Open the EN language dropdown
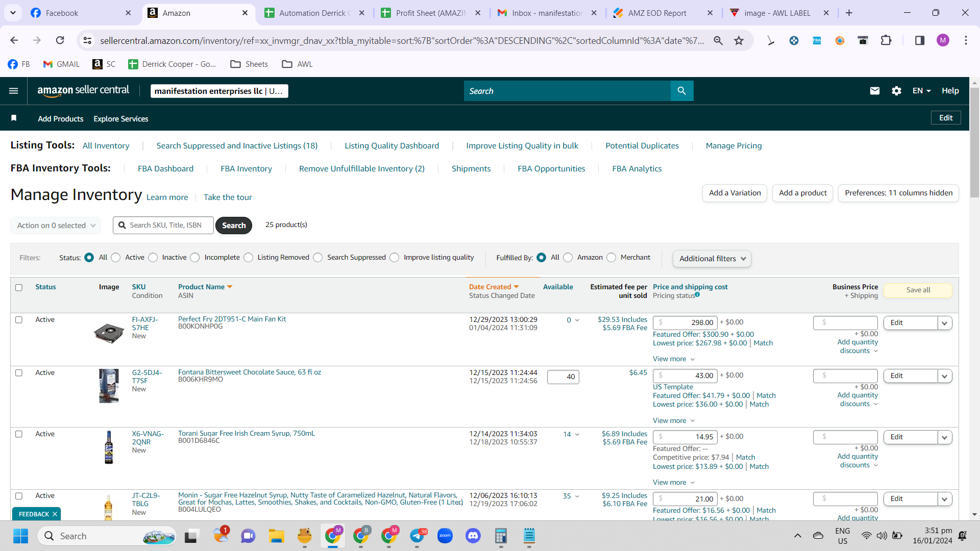This screenshot has width=980, height=551. pos(922,91)
